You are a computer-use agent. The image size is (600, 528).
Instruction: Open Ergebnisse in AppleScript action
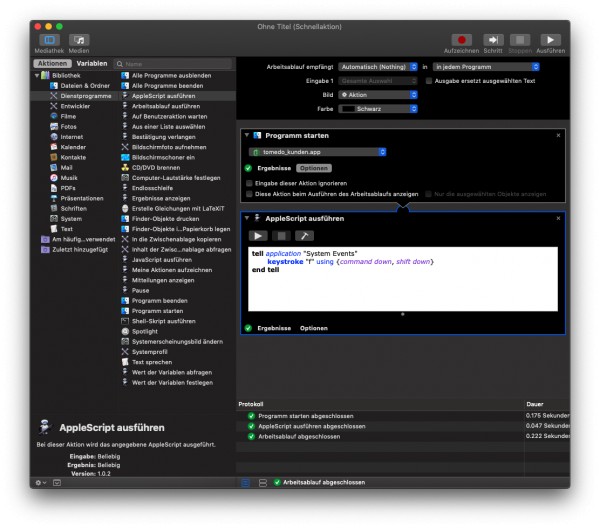point(274,328)
